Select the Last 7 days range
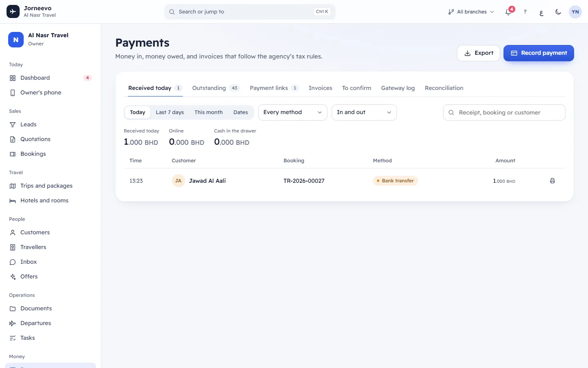 click(170, 112)
